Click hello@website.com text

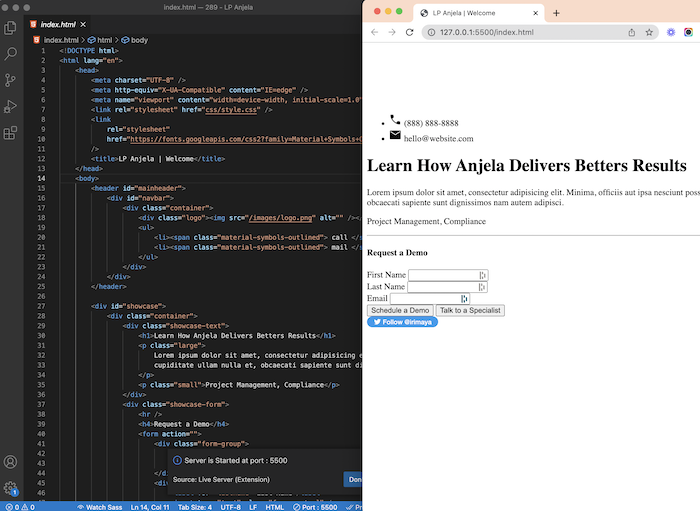[x=438, y=139]
